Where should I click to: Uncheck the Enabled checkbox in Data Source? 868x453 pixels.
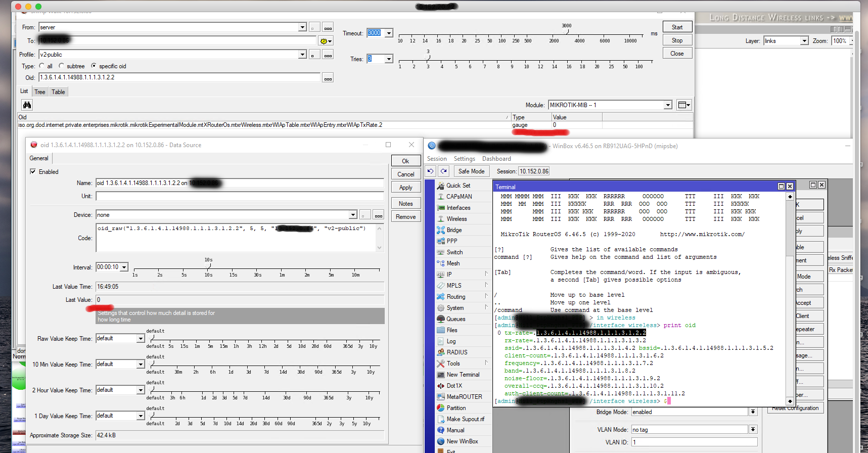click(33, 172)
